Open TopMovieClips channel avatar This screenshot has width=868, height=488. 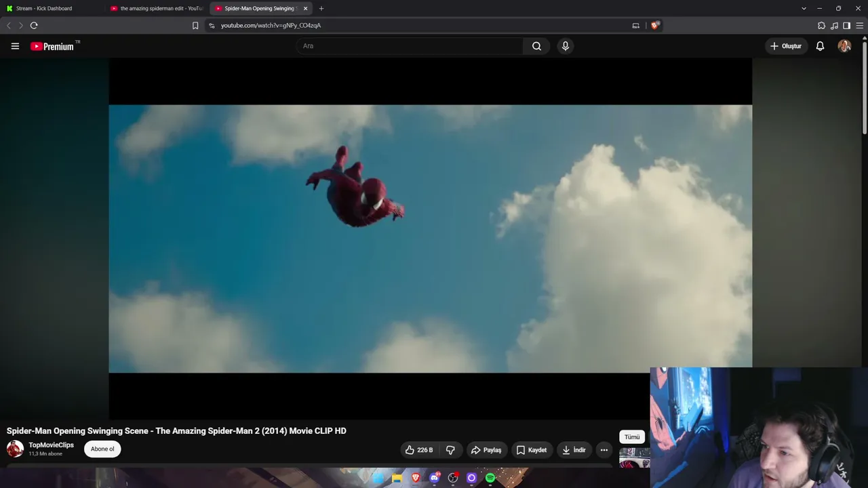tap(15, 449)
